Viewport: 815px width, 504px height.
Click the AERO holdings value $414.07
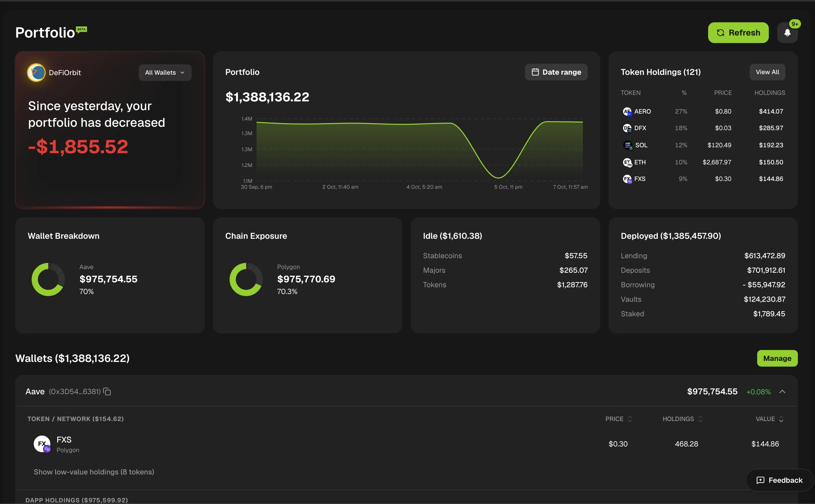pos(771,111)
